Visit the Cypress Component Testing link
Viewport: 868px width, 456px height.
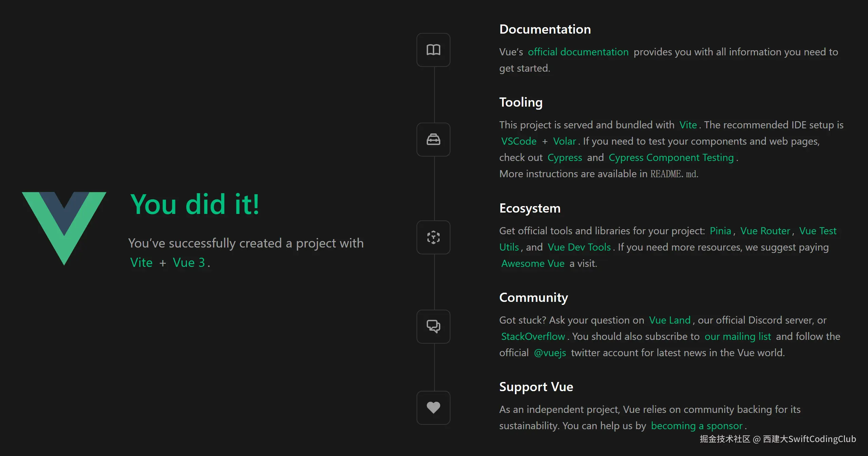671,158
